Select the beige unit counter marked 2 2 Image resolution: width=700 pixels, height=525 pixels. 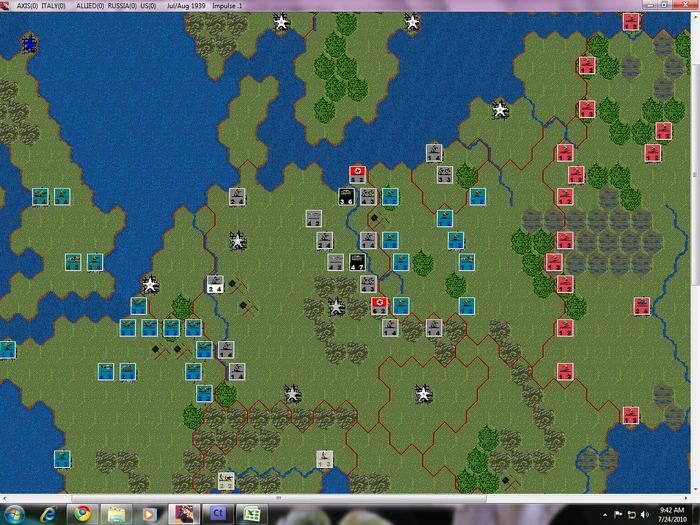[x=226, y=481]
